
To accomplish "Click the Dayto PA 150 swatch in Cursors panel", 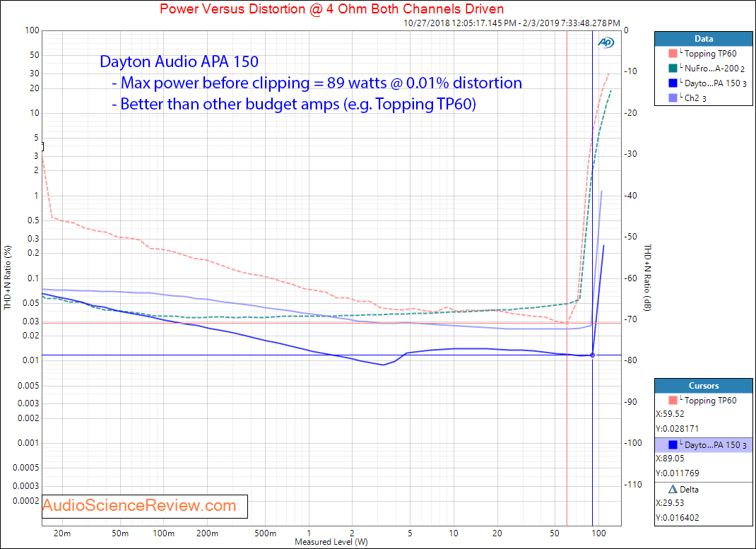I will pyautogui.click(x=673, y=445).
